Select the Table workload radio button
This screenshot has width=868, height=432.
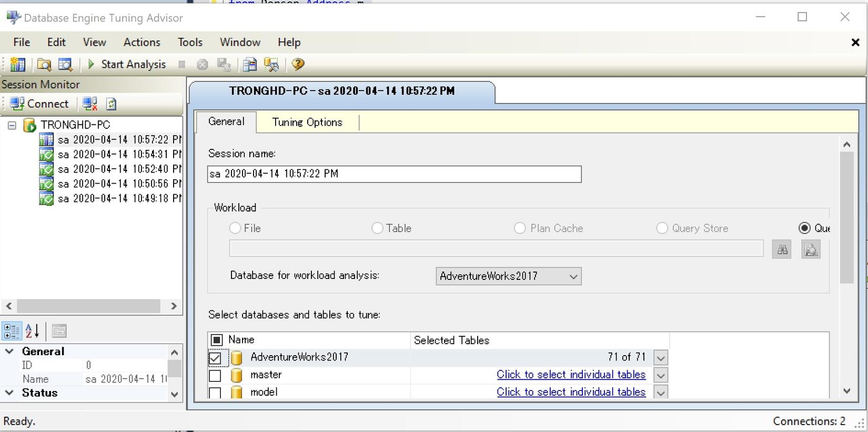click(x=377, y=228)
